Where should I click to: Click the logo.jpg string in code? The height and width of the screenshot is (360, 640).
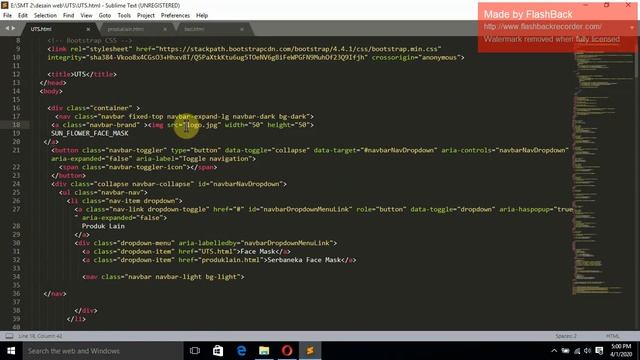pyautogui.click(x=202, y=125)
